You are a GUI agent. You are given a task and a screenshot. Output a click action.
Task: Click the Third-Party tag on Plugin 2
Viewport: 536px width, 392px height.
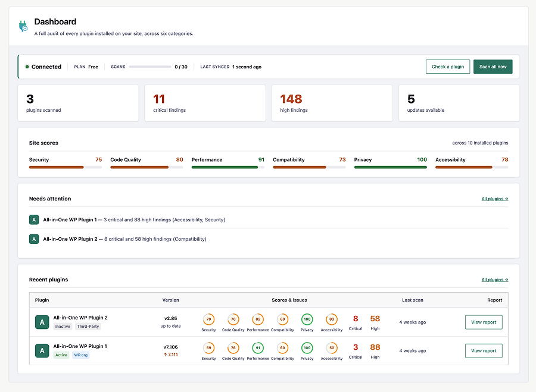click(x=88, y=327)
